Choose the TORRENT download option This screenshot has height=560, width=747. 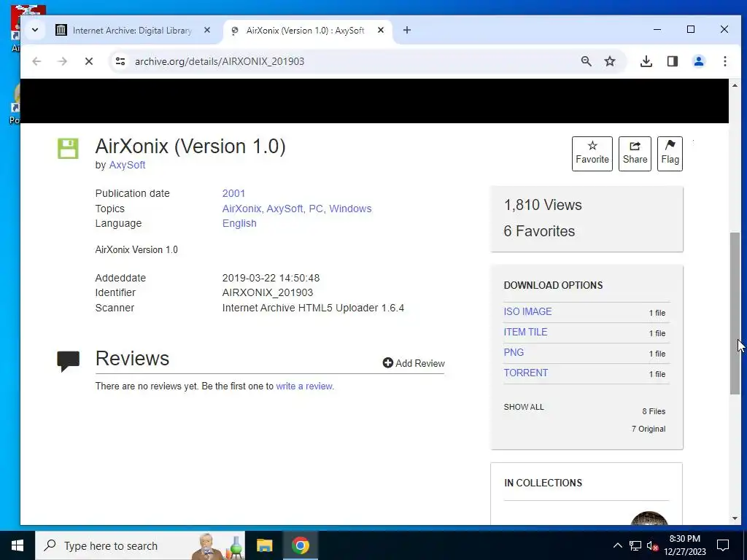[x=525, y=373]
